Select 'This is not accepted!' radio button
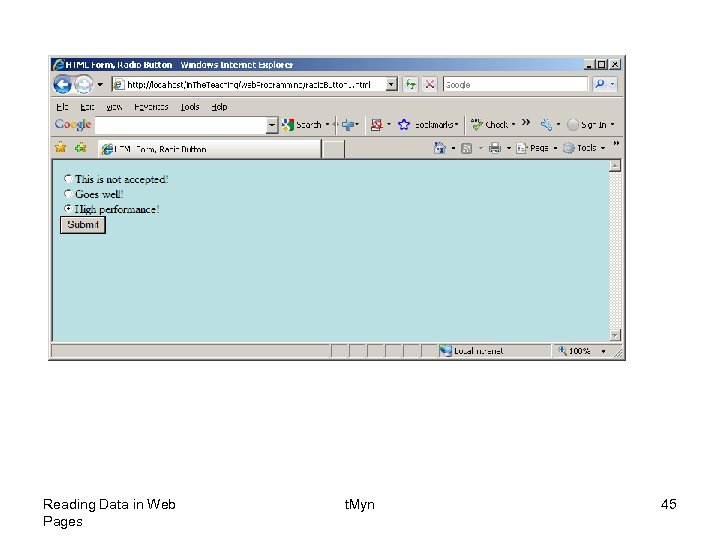Screen dimensions: 720x540 (x=68, y=179)
